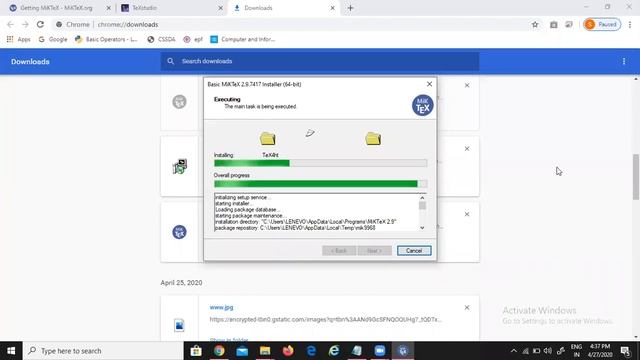Click the installer log scrollbar thumb
The image size is (640, 360).
point(422,205)
